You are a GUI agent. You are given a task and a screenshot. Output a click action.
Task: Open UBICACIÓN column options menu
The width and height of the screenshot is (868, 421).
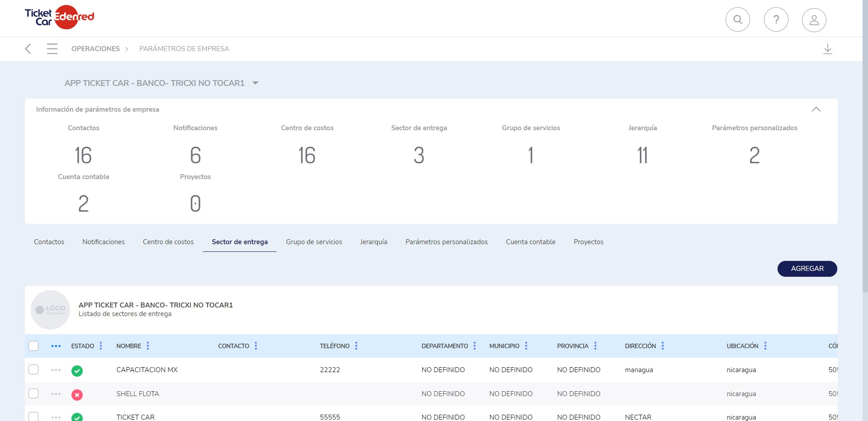tap(765, 346)
